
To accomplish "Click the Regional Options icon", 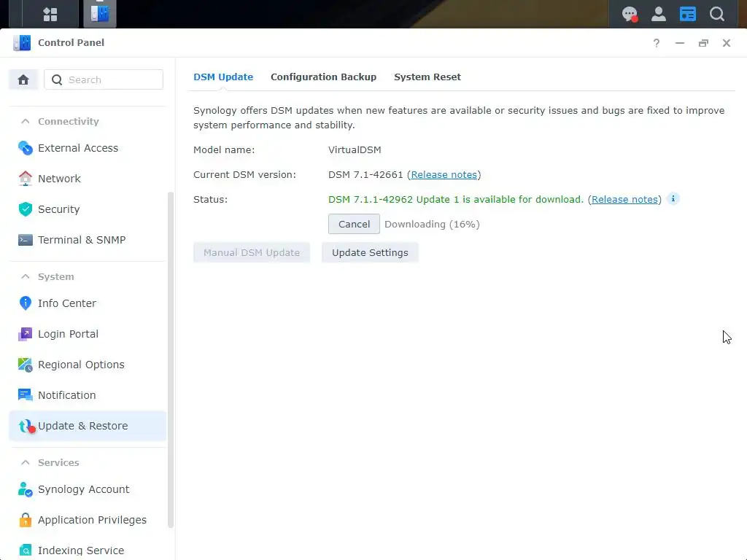I will [x=26, y=365].
